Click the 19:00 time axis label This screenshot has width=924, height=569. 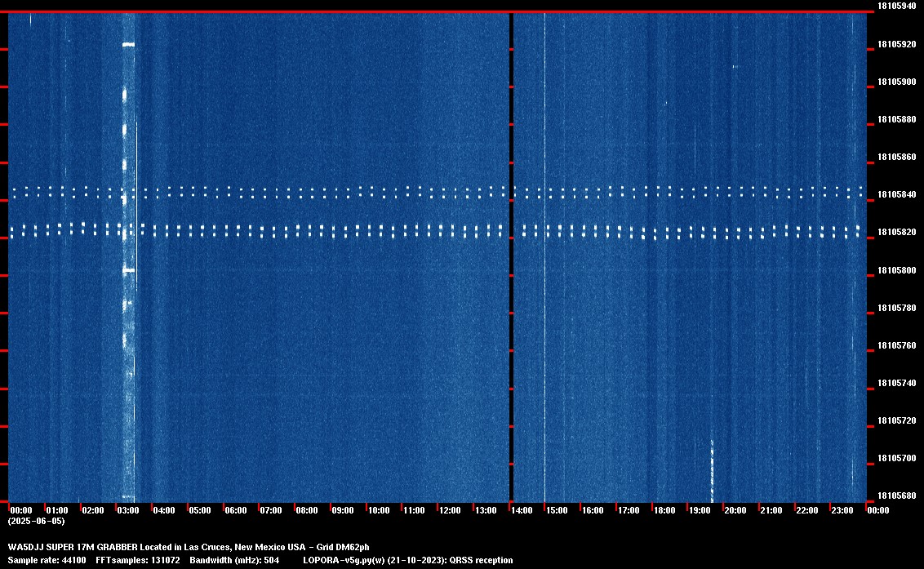coord(700,510)
